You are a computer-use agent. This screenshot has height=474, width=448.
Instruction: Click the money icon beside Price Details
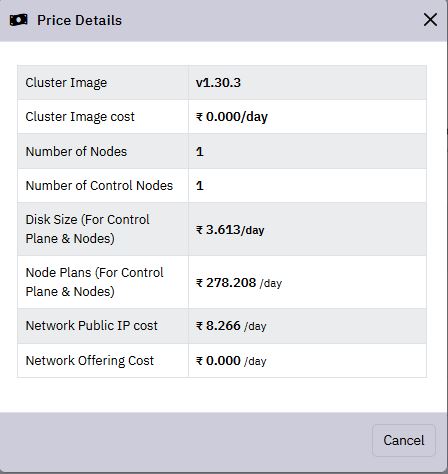[18, 20]
